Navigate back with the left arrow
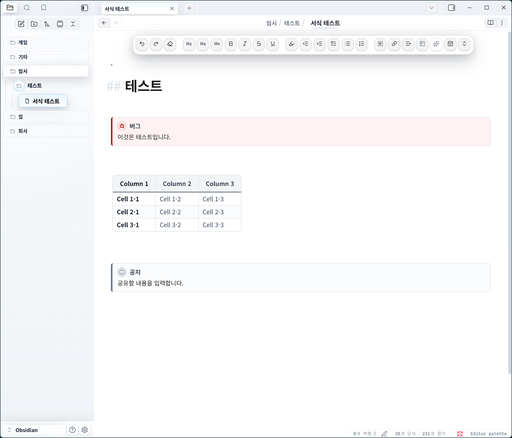This screenshot has width=512, height=438. [104, 23]
